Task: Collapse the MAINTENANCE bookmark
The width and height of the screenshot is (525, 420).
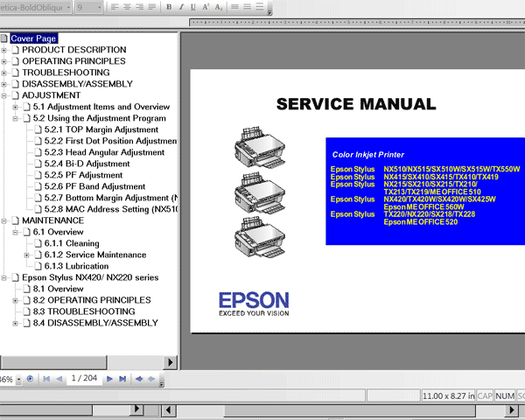Action: coord(3,221)
